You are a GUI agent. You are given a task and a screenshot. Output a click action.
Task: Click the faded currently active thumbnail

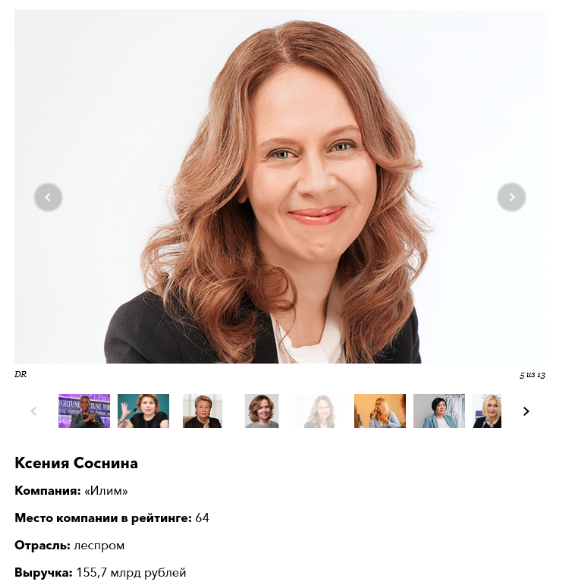click(x=319, y=411)
